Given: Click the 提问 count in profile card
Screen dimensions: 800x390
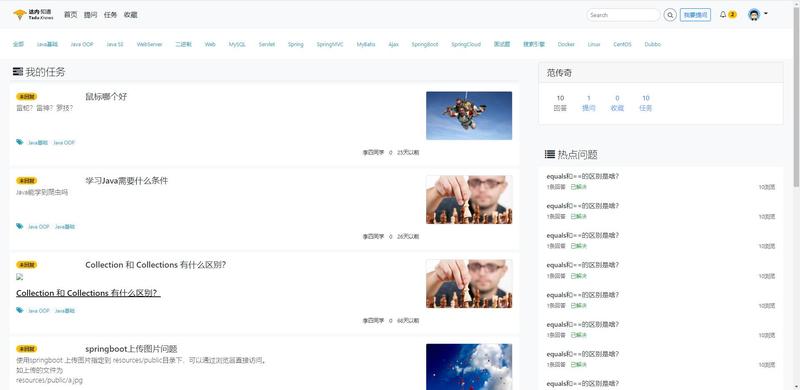Looking at the screenshot, I should click(588, 103).
